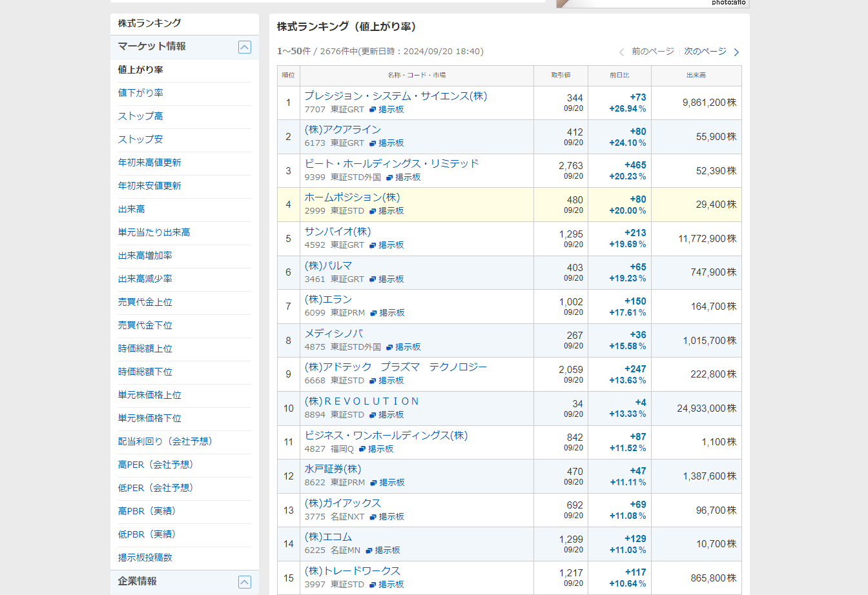The height and width of the screenshot is (595, 868).
Task: Open 低PBR（実績）ranking
Action: click(x=147, y=534)
